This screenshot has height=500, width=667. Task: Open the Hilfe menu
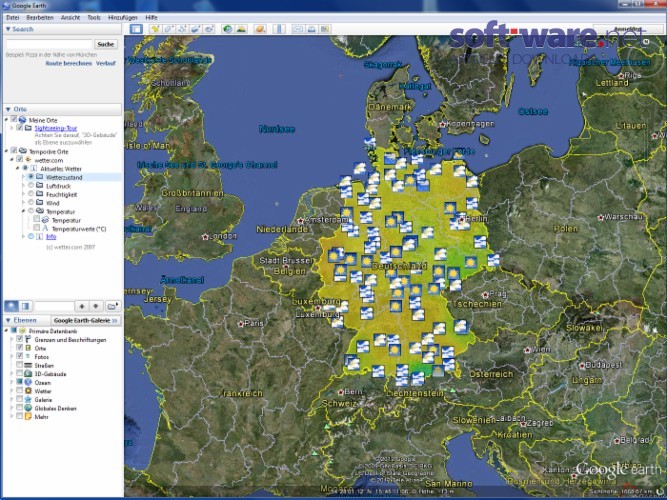coord(151,17)
